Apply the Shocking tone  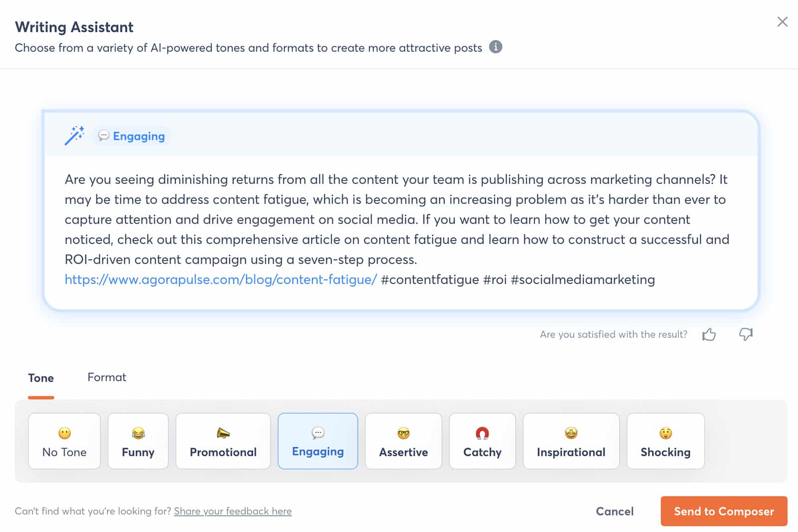(665, 441)
